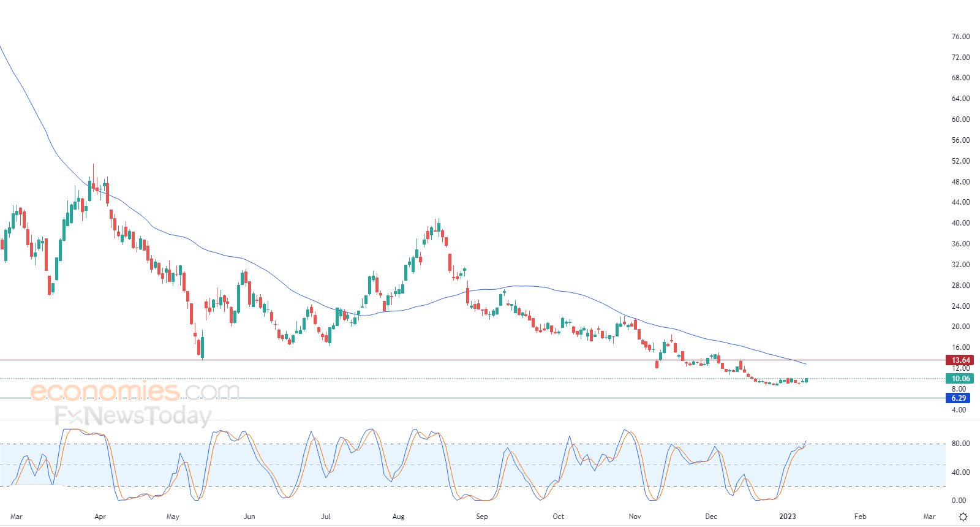
Task: Click the Dec label on time axis
Action: pos(711,517)
